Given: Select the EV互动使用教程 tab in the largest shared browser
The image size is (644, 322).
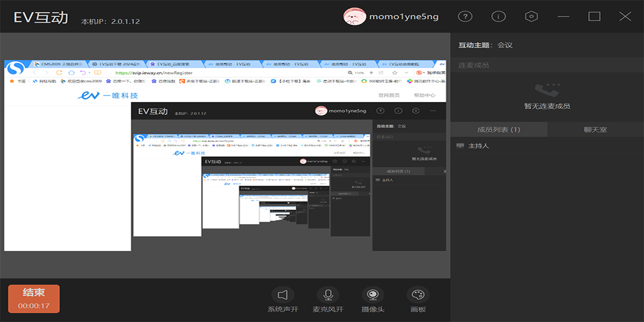Looking at the screenshot, I should click(405, 64).
